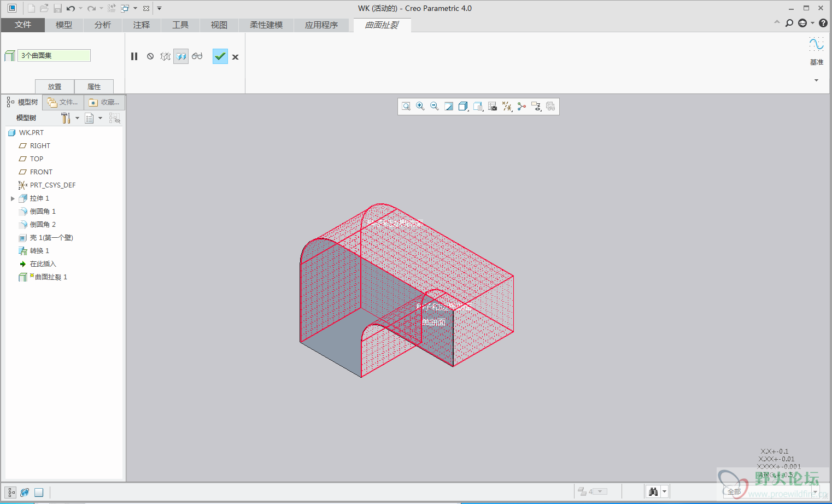
Task: Switch to the 工具 ribbon tab
Action: [x=180, y=25]
